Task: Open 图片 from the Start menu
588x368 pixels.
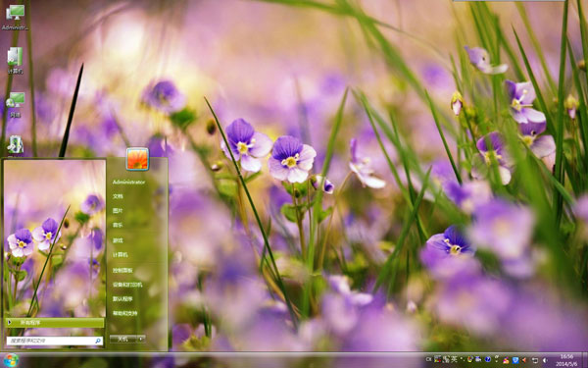Action: pos(118,211)
